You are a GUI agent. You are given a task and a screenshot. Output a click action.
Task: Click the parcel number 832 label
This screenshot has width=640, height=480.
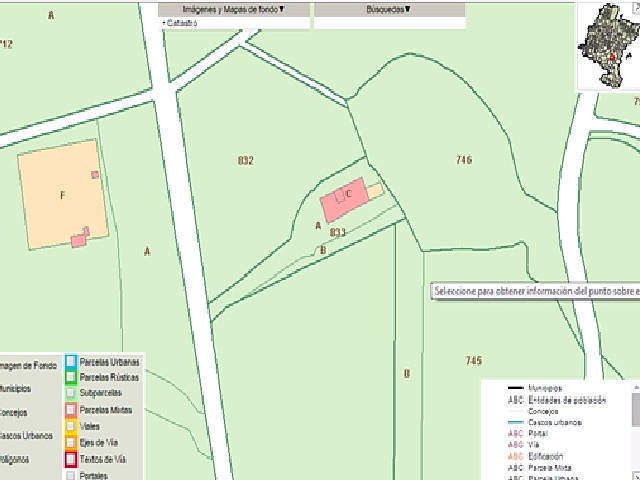[246, 160]
